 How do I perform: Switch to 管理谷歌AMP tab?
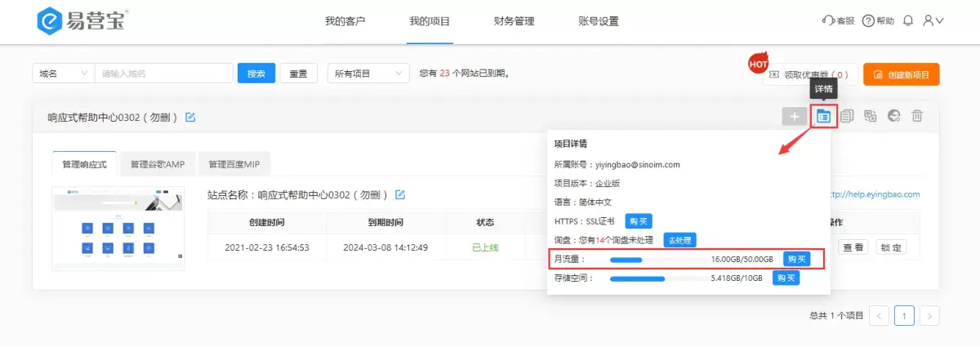click(x=158, y=164)
